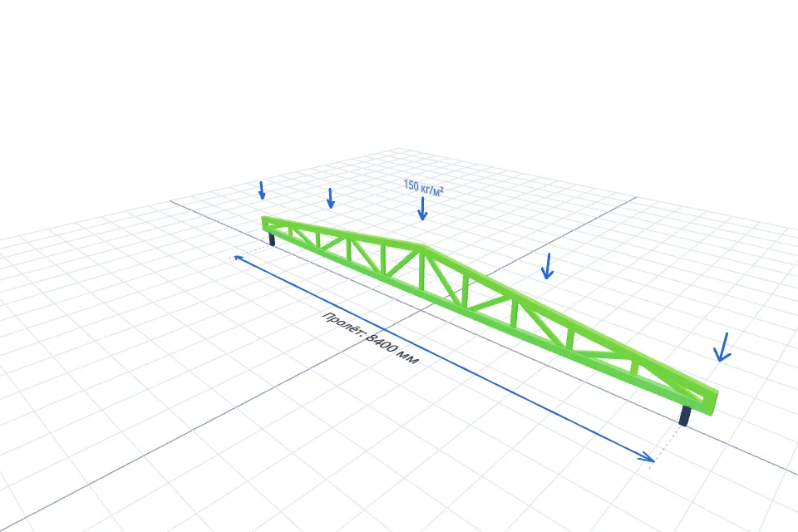Click the right dark support post
The width and height of the screenshot is (798, 532).
(686, 415)
